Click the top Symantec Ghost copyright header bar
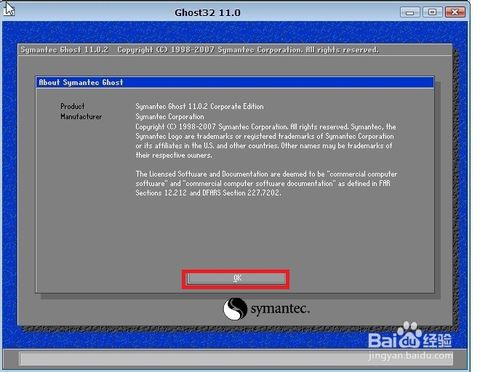Viewport: 480px width, 372px height. [235, 50]
